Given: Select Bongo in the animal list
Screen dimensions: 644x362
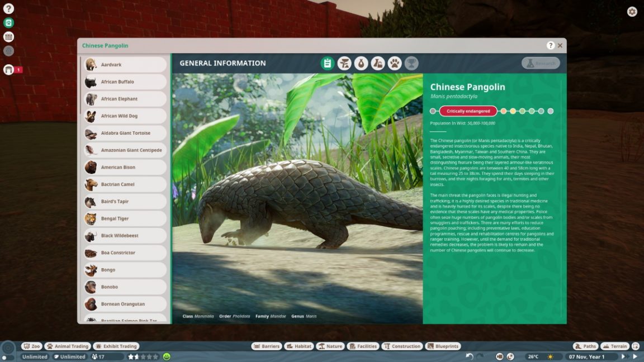Looking at the screenshot, I should [x=125, y=270].
